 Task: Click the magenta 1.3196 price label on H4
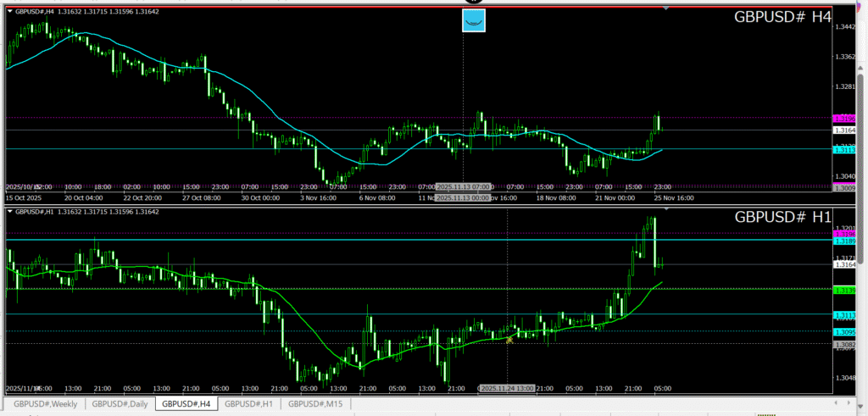tap(843, 118)
